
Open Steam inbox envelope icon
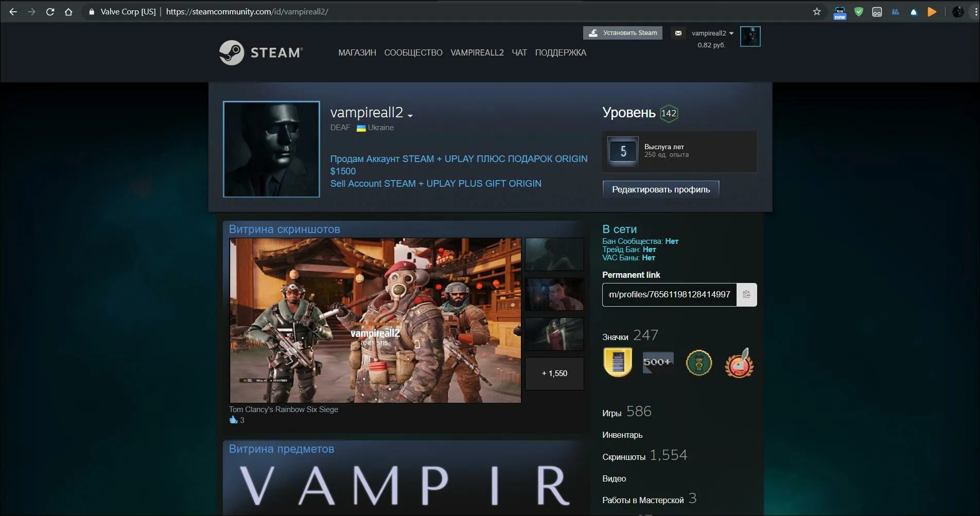click(678, 33)
